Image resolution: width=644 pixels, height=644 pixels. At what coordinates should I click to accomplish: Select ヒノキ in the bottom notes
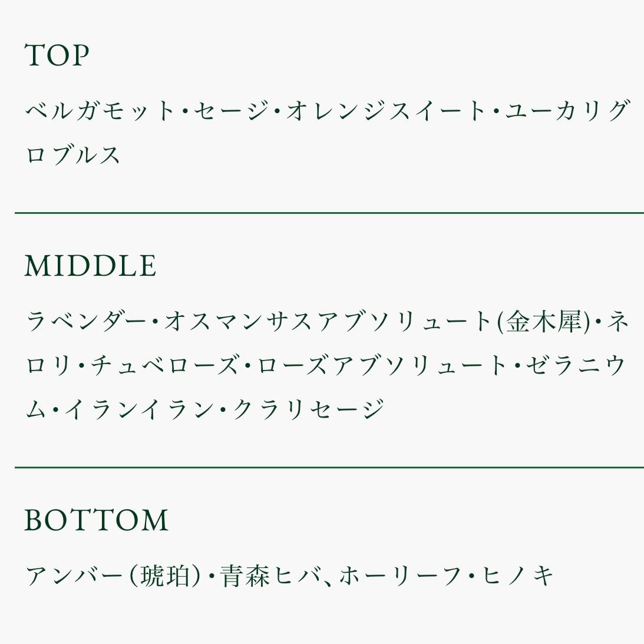pyautogui.click(x=518, y=576)
